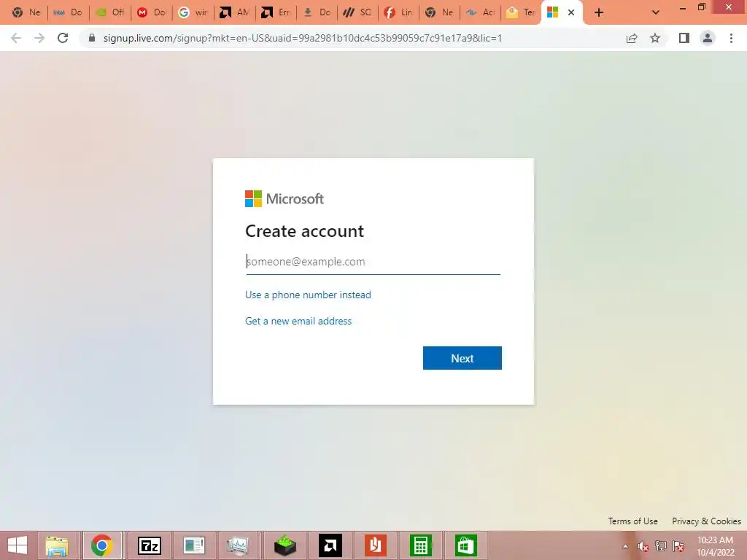Open the Chrome profile avatar

[708, 38]
